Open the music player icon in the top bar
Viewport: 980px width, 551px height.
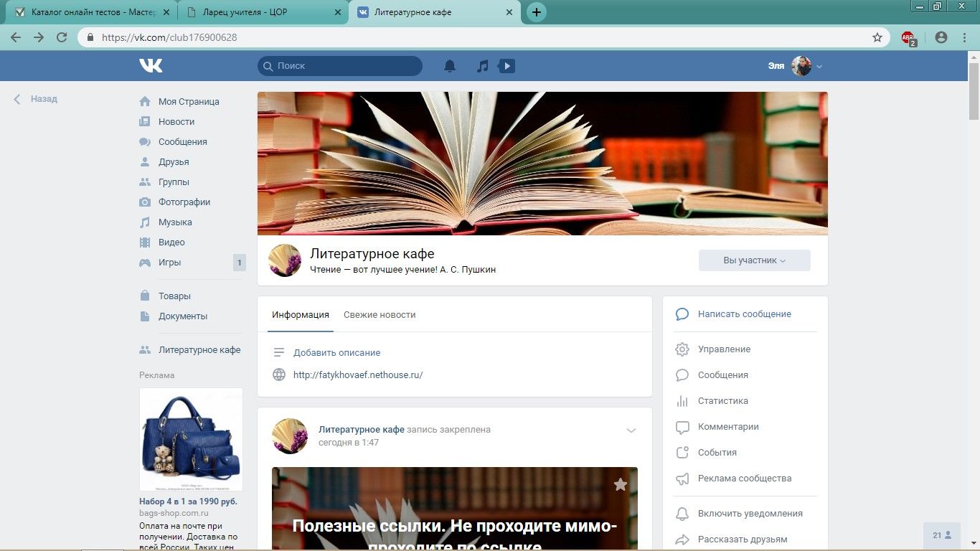click(x=482, y=65)
